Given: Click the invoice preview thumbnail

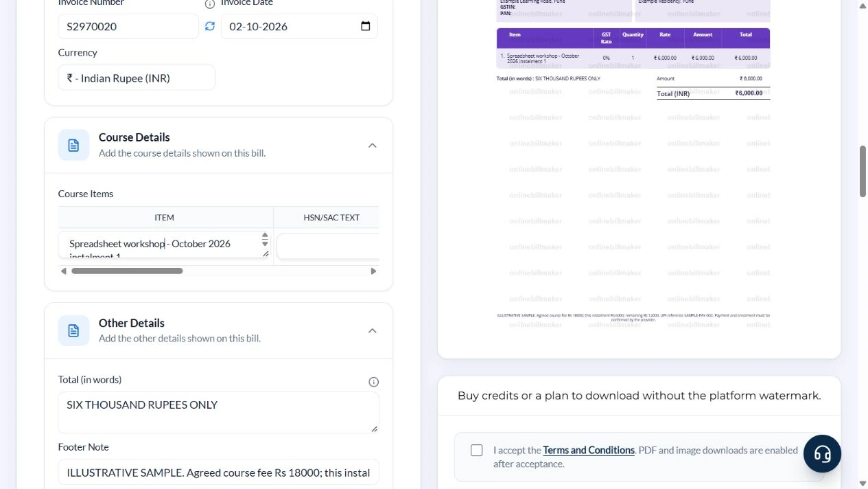Looking at the screenshot, I should tap(633, 165).
